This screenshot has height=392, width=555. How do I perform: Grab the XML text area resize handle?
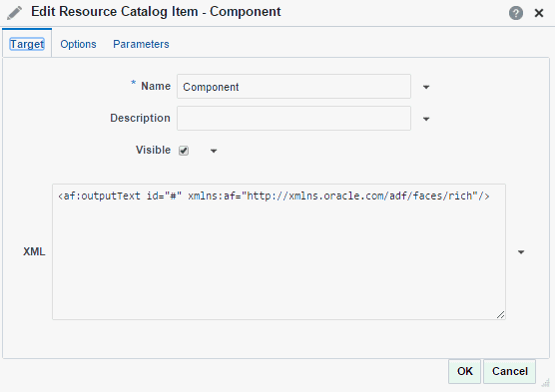500,314
